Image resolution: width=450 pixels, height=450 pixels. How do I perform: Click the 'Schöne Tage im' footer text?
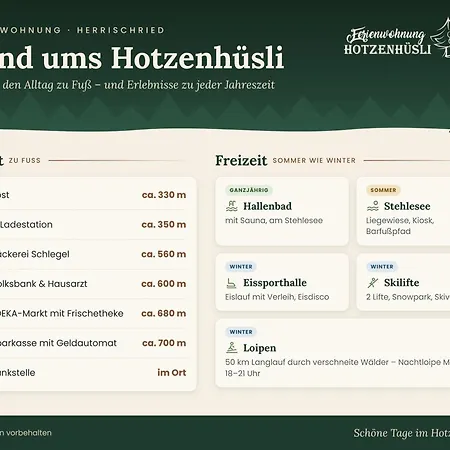pos(390,433)
